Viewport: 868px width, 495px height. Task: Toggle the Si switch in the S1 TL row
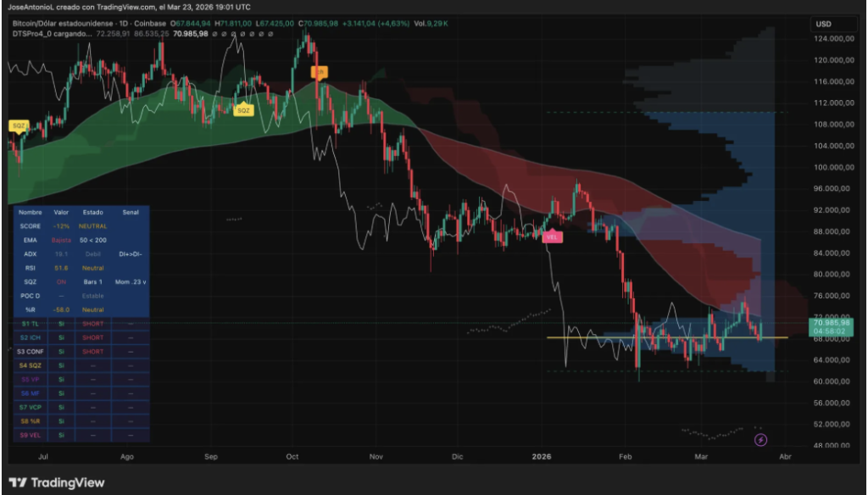62,324
